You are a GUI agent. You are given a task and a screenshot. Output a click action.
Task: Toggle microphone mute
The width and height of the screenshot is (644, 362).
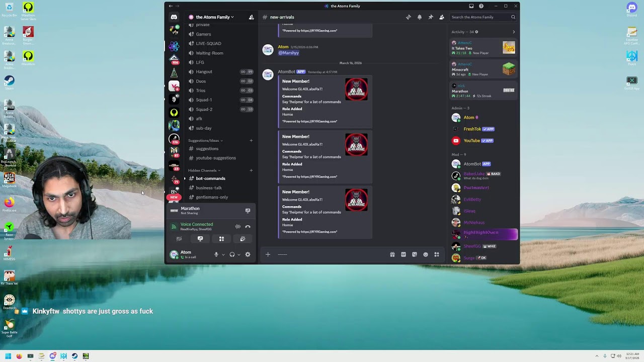tap(216, 254)
